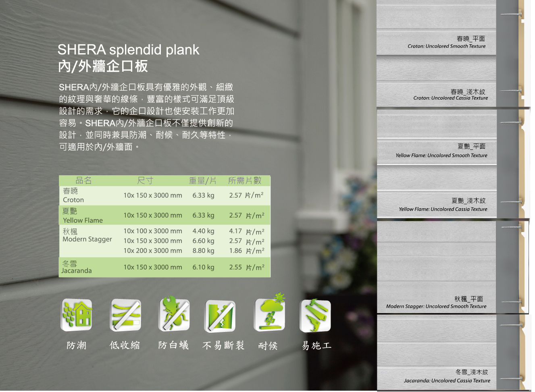Click the 耐候 label text

point(268,346)
